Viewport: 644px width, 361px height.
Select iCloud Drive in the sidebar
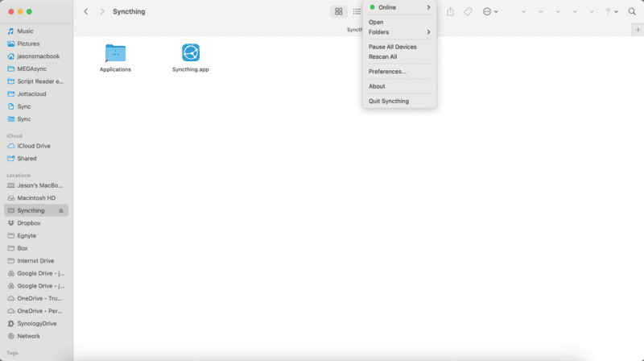tap(34, 146)
